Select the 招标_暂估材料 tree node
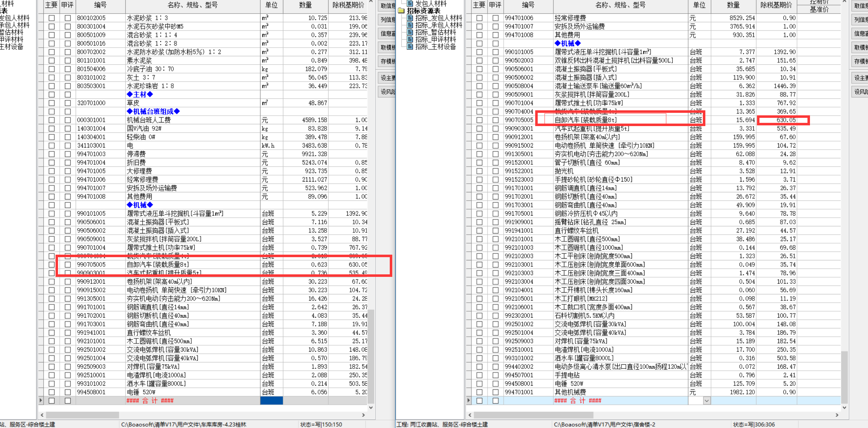This screenshot has height=428, width=868. click(x=436, y=32)
